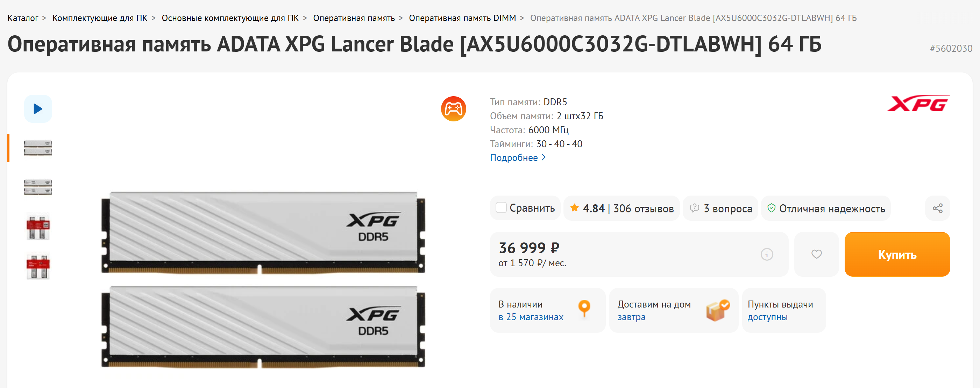This screenshot has height=388, width=980.
Task: Go to Оперативная память DIMM breadcrumb
Action: (x=462, y=18)
